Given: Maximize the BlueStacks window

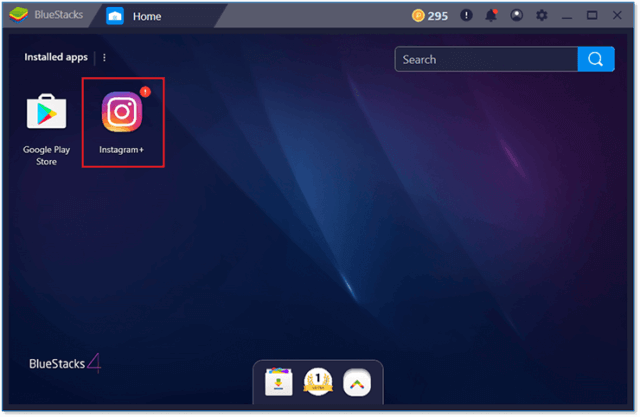Looking at the screenshot, I should 592,16.
